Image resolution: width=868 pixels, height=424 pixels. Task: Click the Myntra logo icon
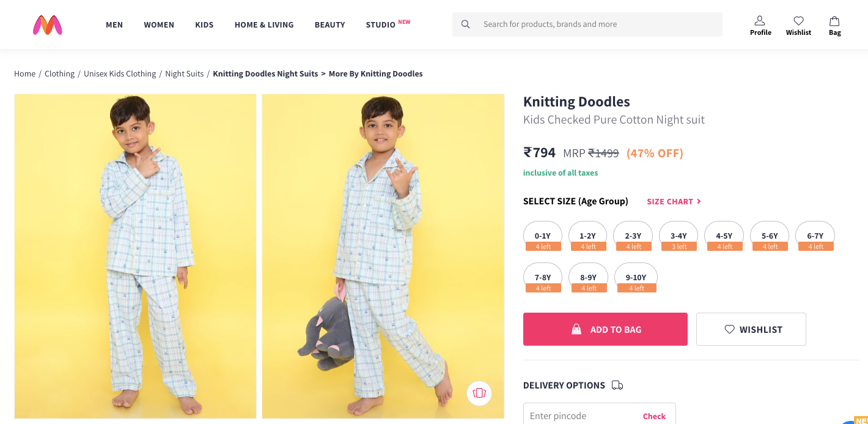point(48,24)
